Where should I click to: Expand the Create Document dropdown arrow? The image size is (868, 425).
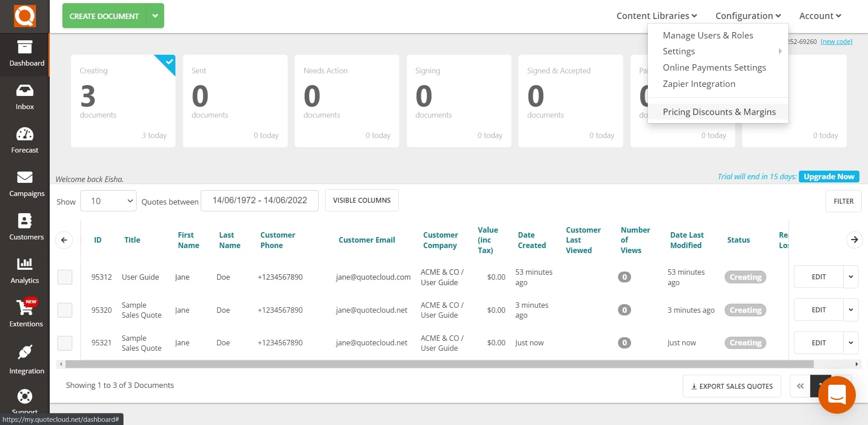(x=155, y=15)
